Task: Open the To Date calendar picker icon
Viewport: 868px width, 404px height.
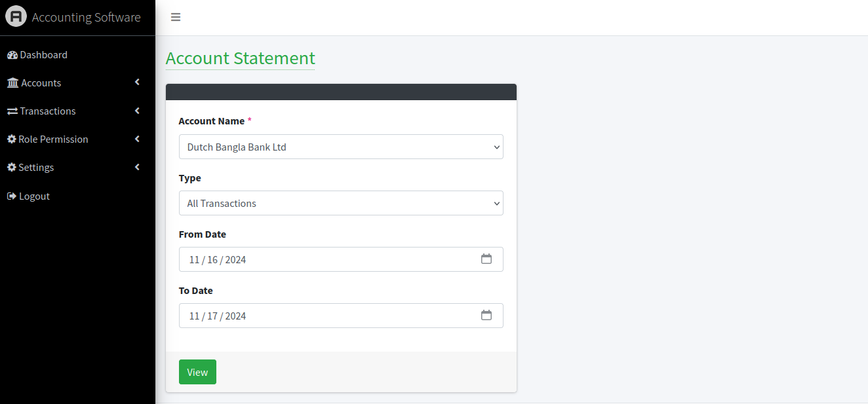Action: [x=486, y=315]
